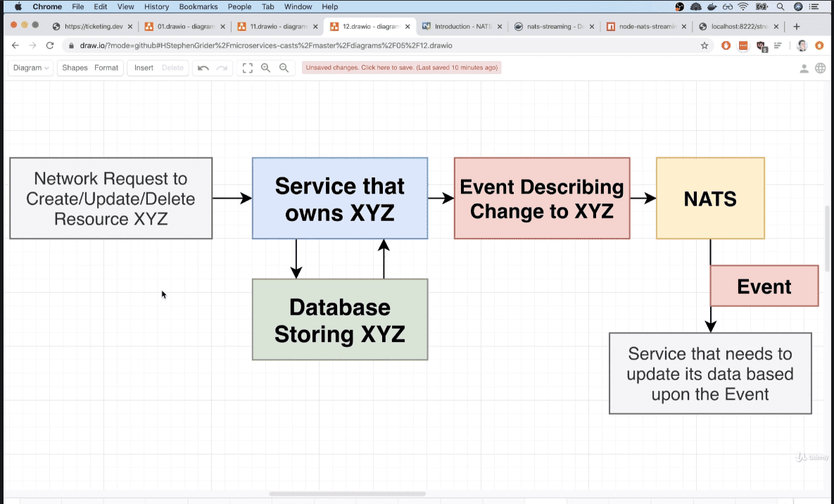Viewport: 834px width, 504px height.
Task: Click the share user icon in draw.io toolbar
Action: [804, 68]
